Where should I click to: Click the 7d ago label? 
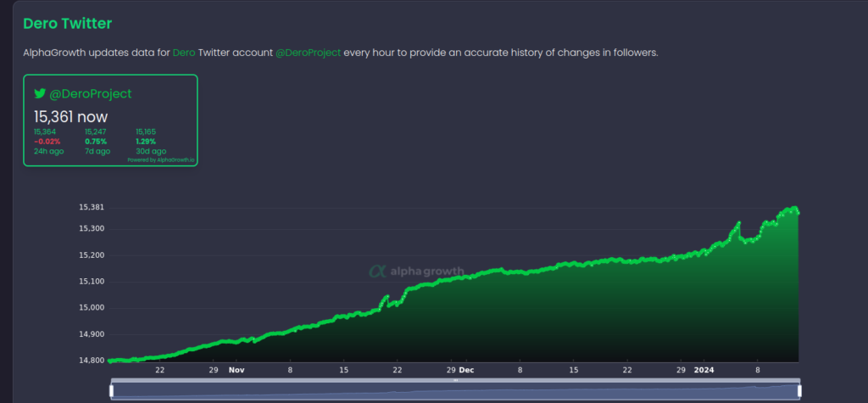97,151
